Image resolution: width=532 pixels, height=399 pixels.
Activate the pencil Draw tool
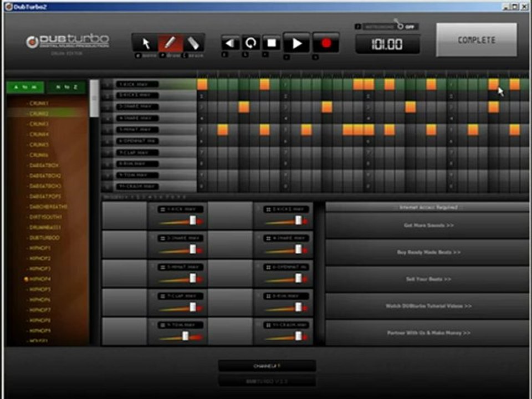pyautogui.click(x=170, y=43)
